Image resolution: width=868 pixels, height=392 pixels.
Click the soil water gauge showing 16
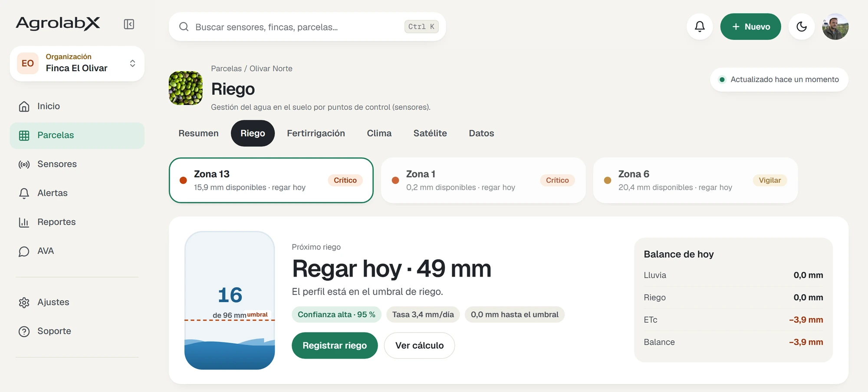click(x=230, y=300)
